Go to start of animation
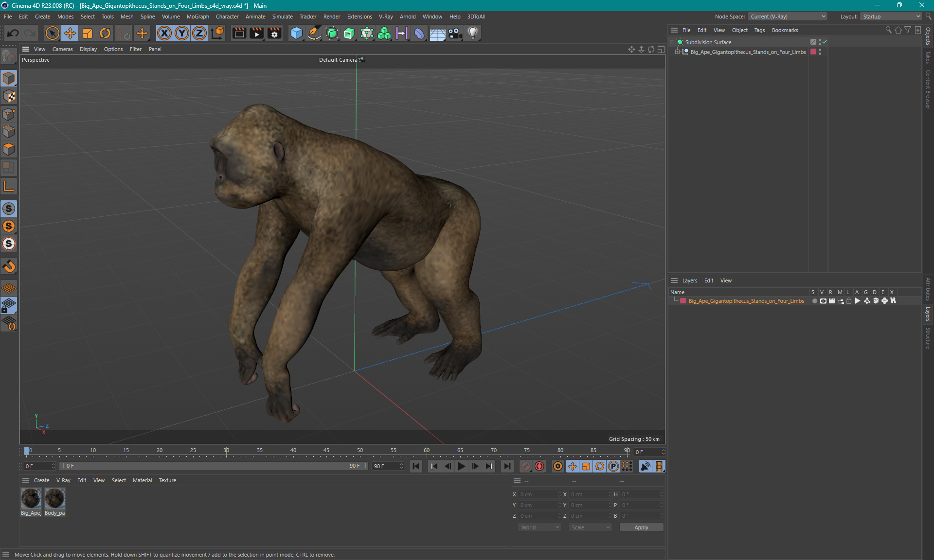This screenshot has height=560, width=934. [x=416, y=466]
